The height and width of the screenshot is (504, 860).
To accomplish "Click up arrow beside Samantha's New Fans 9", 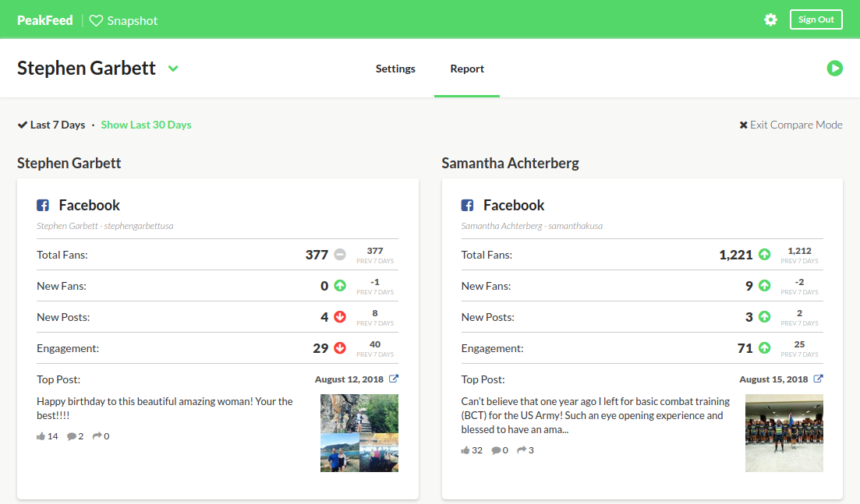I will [765, 286].
